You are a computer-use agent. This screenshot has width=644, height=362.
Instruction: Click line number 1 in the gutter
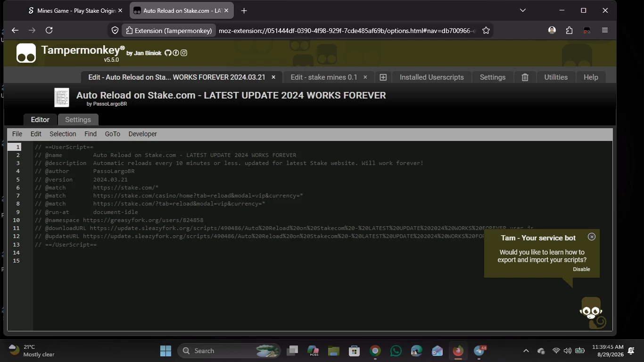point(18,147)
